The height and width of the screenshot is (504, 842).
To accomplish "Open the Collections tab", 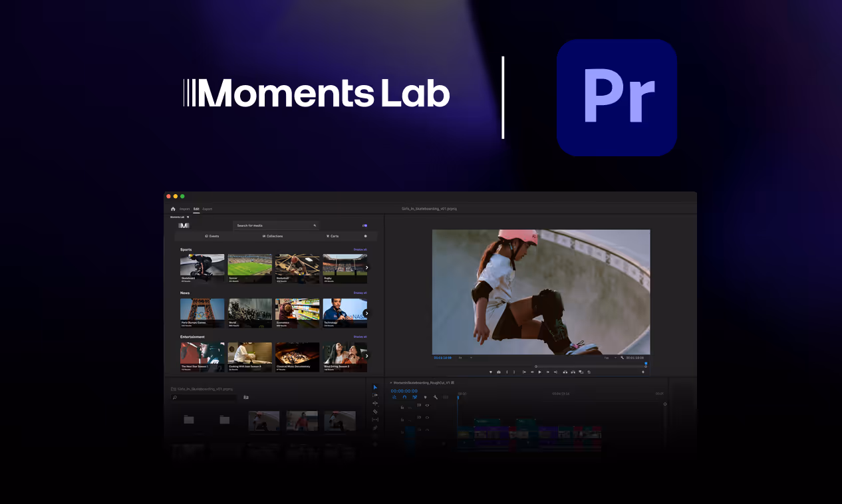I will click(273, 236).
